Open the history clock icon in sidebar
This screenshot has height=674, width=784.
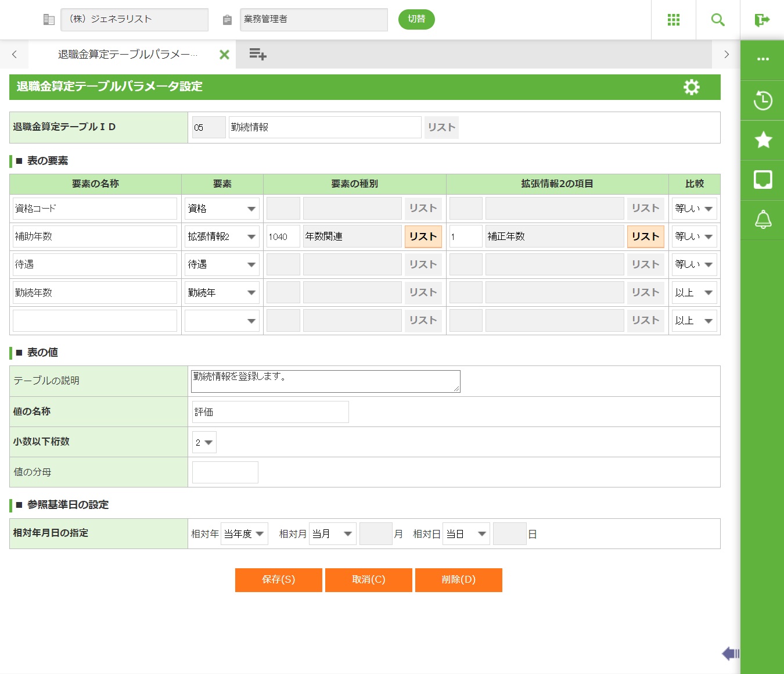coord(763,101)
